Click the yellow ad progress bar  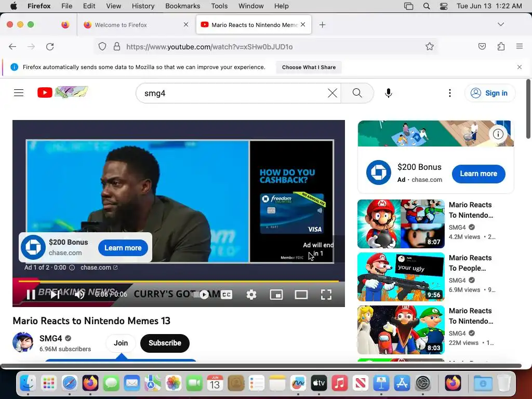(x=179, y=281)
